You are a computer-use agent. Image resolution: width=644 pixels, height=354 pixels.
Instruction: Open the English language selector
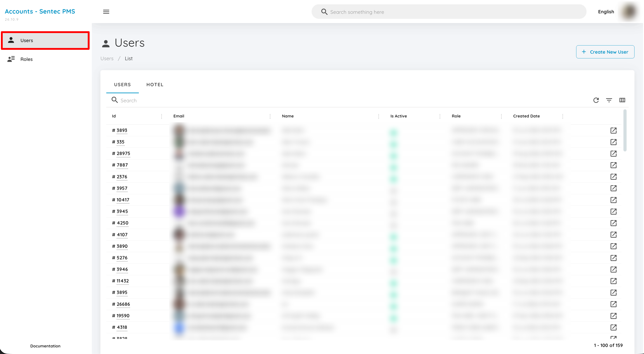pyautogui.click(x=606, y=12)
